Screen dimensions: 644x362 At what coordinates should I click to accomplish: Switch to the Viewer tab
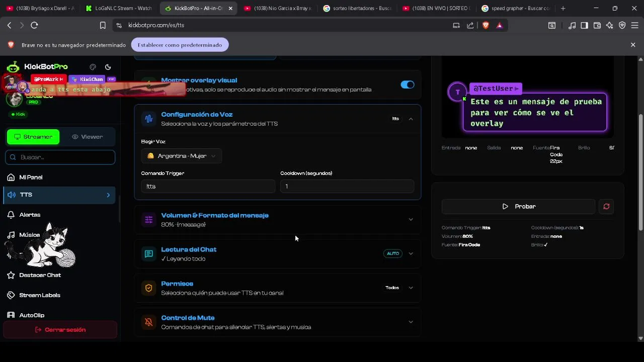[88, 137]
